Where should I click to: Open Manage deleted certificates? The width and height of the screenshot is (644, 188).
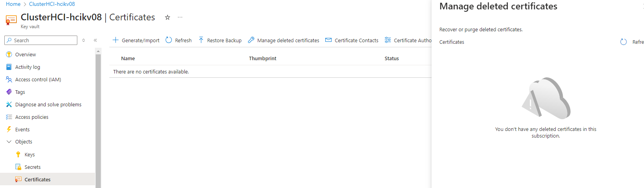pos(284,40)
